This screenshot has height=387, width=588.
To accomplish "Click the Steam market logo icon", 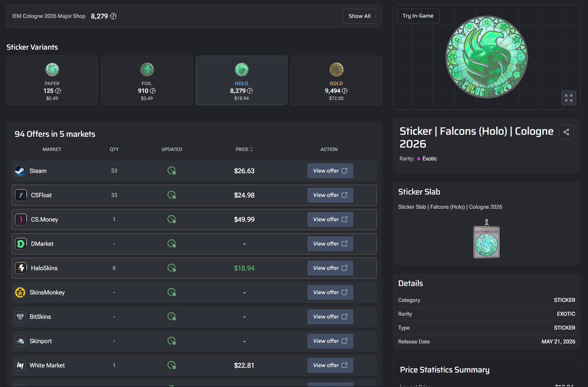I will click(20, 171).
